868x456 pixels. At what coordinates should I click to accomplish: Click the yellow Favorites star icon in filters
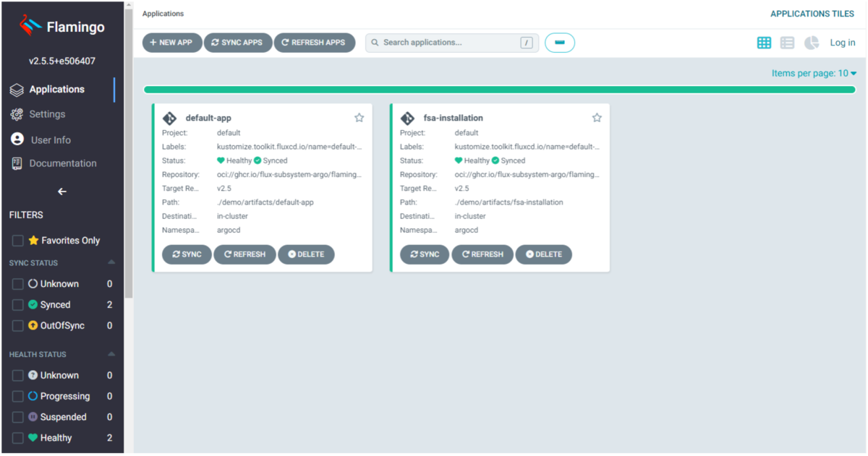(x=33, y=240)
